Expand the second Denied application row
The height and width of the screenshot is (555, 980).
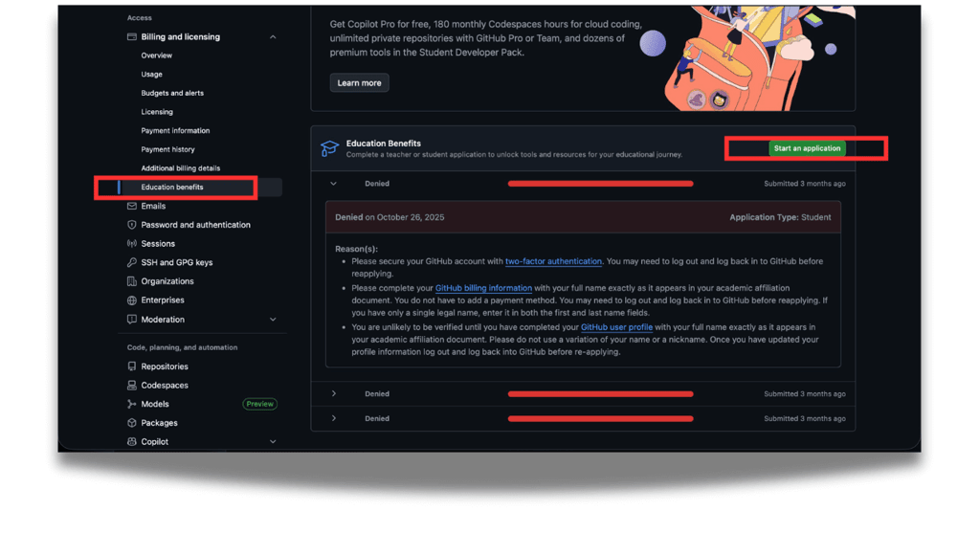pyautogui.click(x=334, y=393)
